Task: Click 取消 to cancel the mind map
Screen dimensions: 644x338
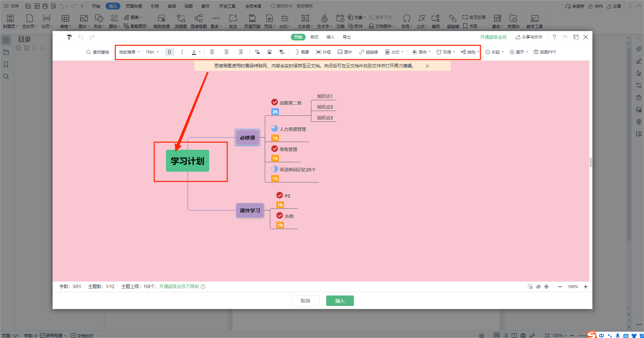Action: 305,301
